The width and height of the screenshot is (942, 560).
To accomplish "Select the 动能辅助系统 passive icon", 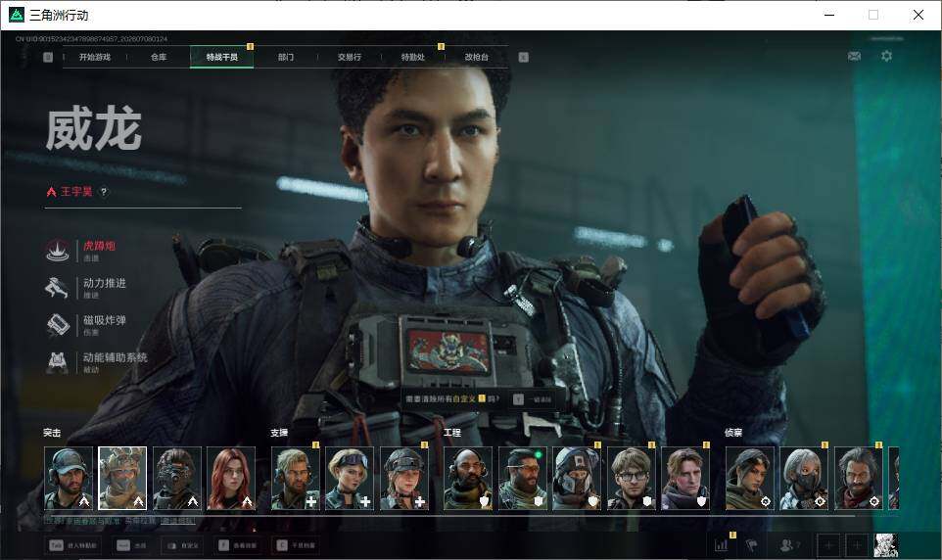I will click(58, 362).
